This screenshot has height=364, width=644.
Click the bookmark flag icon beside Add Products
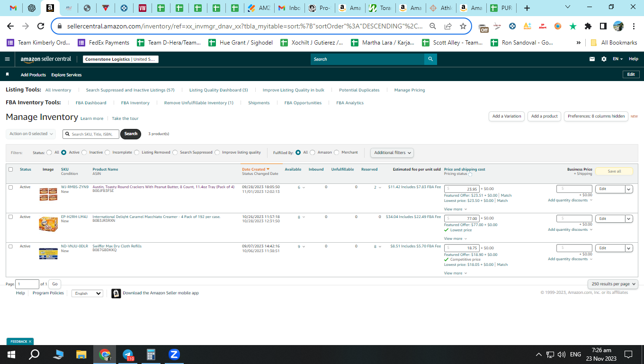coord(7,75)
